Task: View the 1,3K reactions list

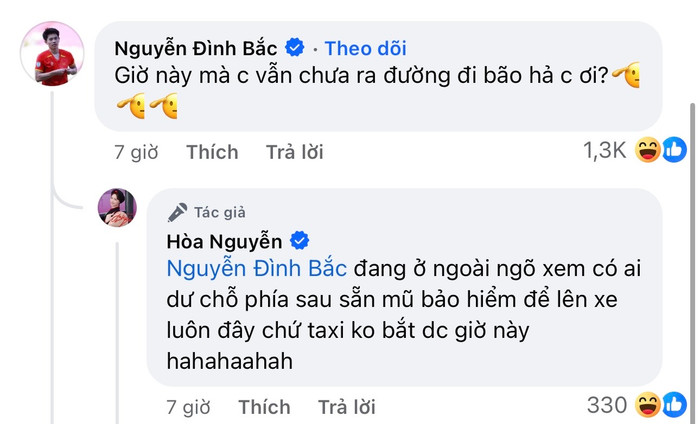Action: coord(604,151)
